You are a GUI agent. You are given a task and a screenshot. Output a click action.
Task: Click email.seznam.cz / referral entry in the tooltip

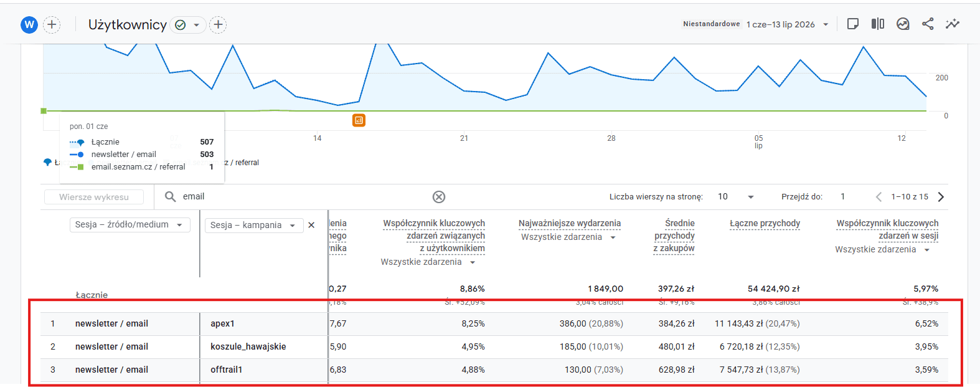click(138, 167)
